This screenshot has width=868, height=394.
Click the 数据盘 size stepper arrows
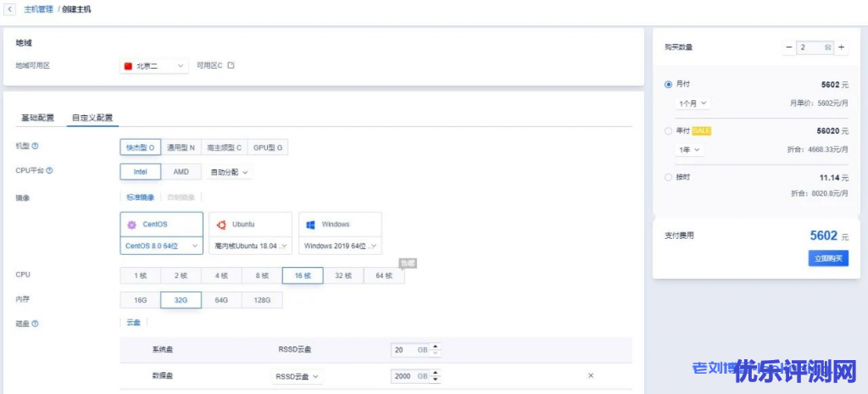pos(436,375)
